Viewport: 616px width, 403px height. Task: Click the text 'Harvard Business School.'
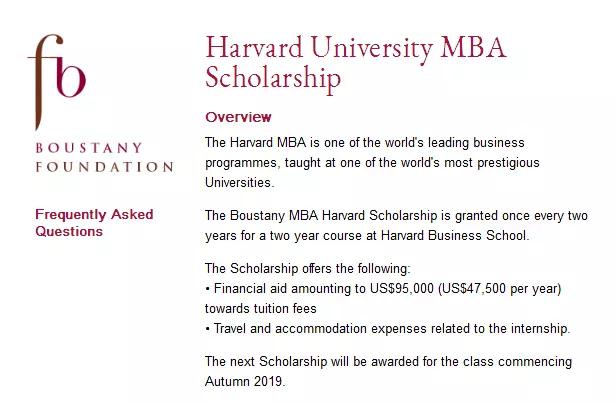(455, 236)
